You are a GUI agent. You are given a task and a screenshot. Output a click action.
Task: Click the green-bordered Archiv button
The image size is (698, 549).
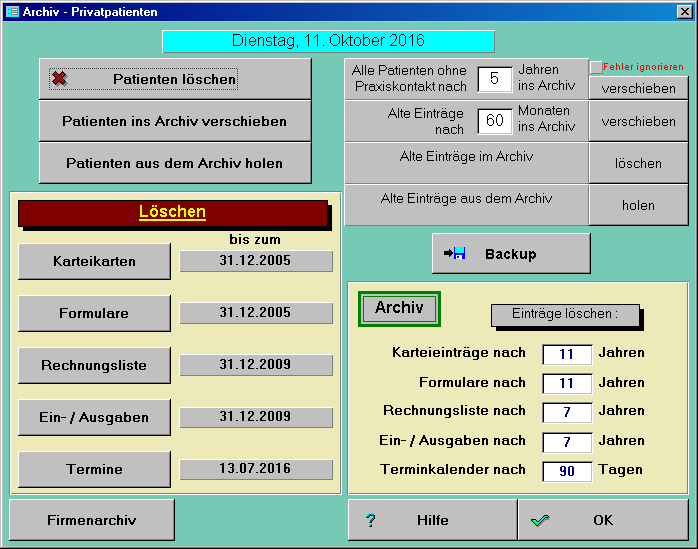point(399,308)
